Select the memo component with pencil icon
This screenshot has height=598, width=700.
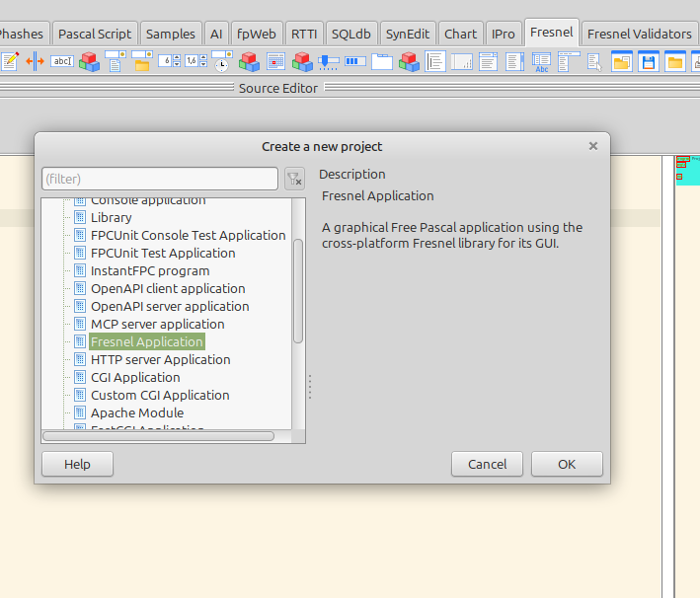[x=10, y=61]
